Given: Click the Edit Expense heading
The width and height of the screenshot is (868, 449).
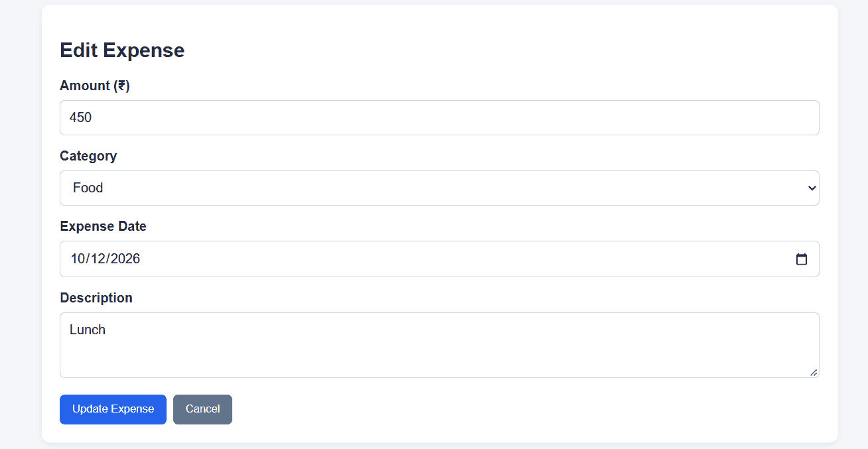Looking at the screenshot, I should pyautogui.click(x=122, y=50).
